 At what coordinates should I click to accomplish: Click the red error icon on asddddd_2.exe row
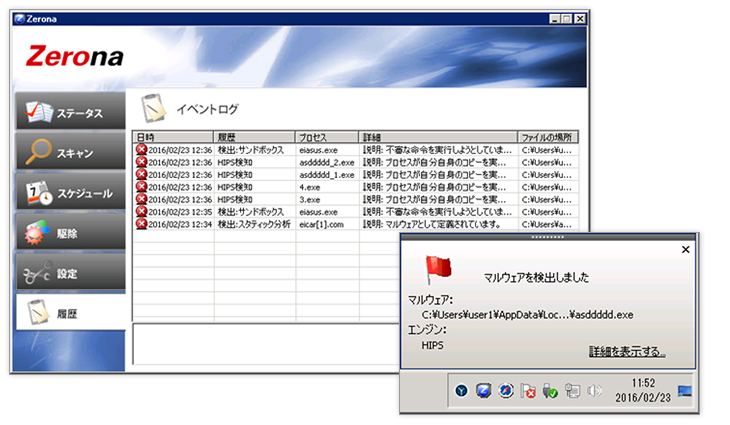(141, 162)
